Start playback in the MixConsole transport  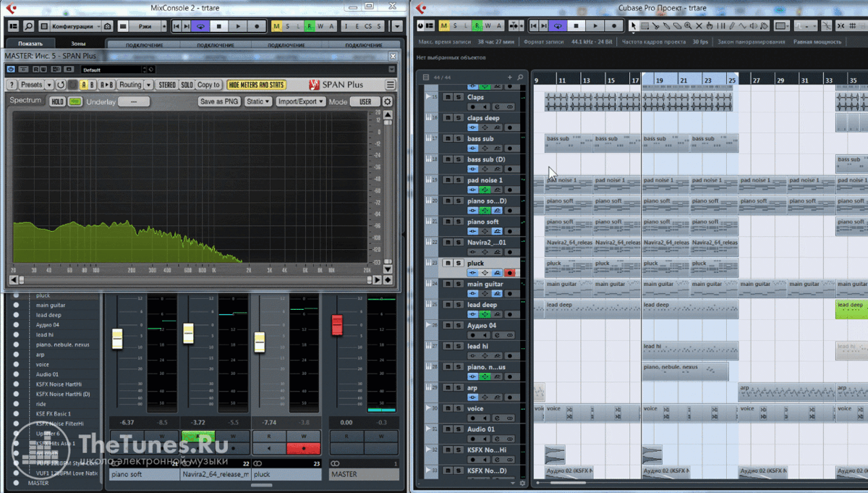click(x=238, y=26)
